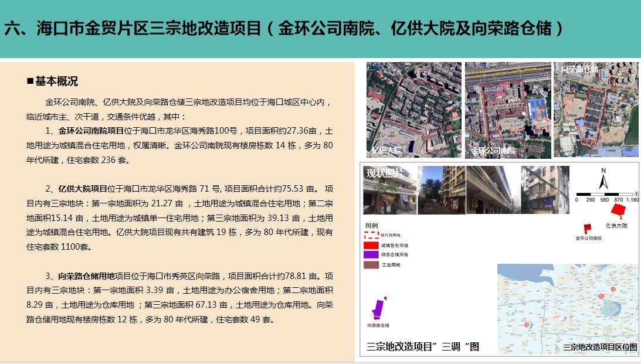Open the 金环公司南院 aerial photo
Viewport: 641px width, 364px height.
[507, 110]
